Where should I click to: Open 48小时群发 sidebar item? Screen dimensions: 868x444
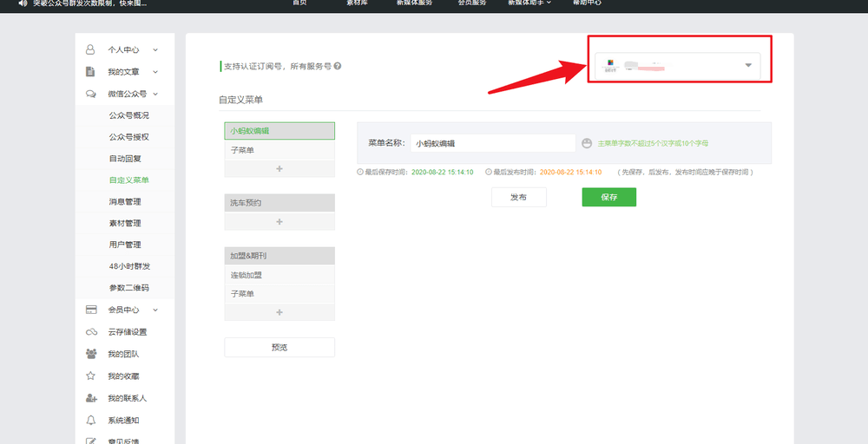point(129,266)
